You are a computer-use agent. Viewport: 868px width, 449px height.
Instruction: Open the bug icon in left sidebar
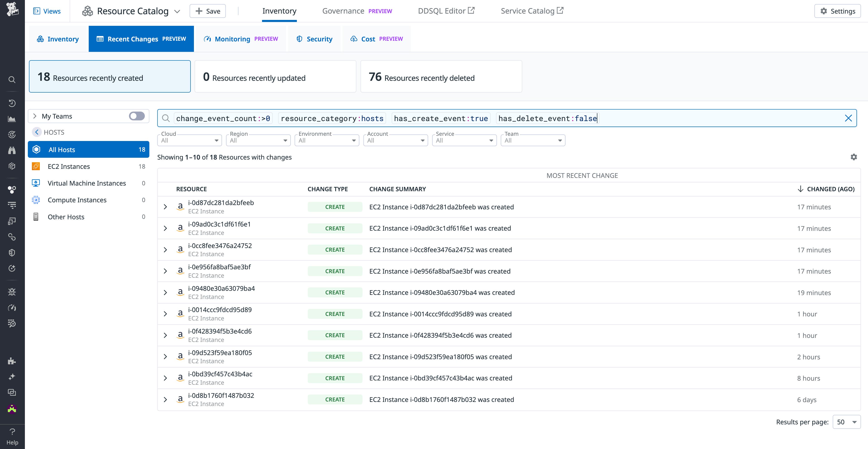[12, 292]
